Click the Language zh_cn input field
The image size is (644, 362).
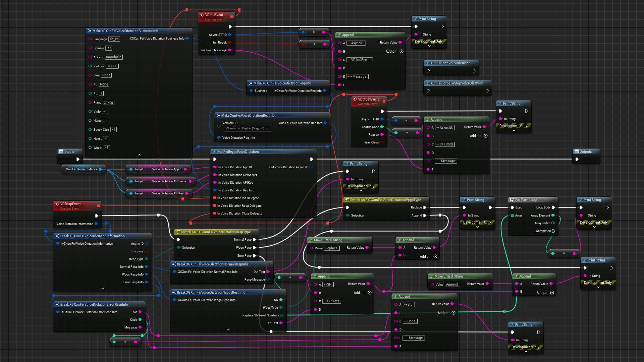click(114, 39)
